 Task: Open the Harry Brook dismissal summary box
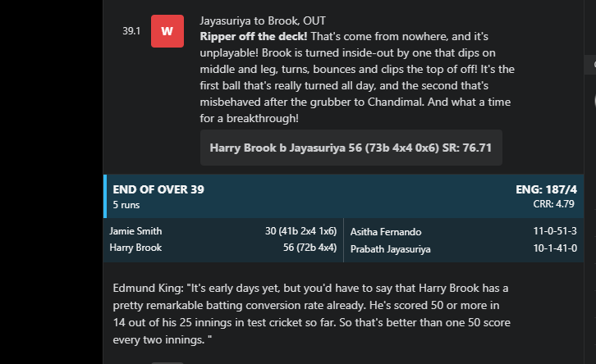click(x=351, y=148)
